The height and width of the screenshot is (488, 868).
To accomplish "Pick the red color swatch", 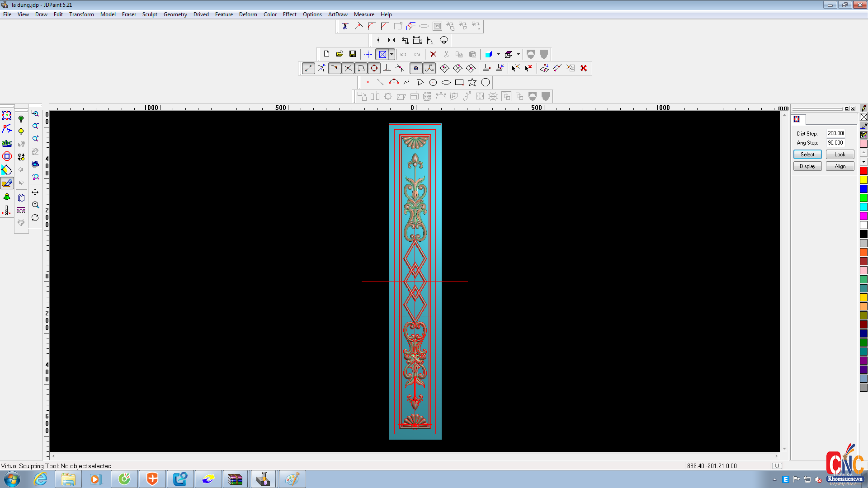I will click(x=863, y=171).
